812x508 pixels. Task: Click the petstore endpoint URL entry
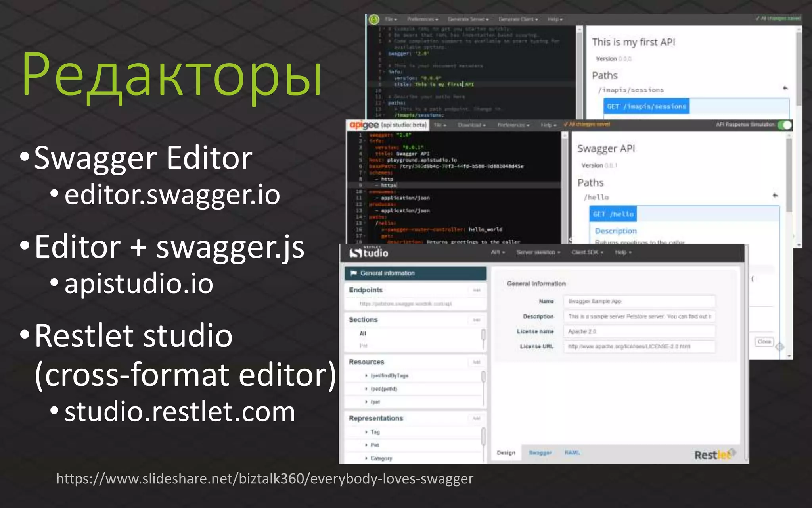coord(405,304)
